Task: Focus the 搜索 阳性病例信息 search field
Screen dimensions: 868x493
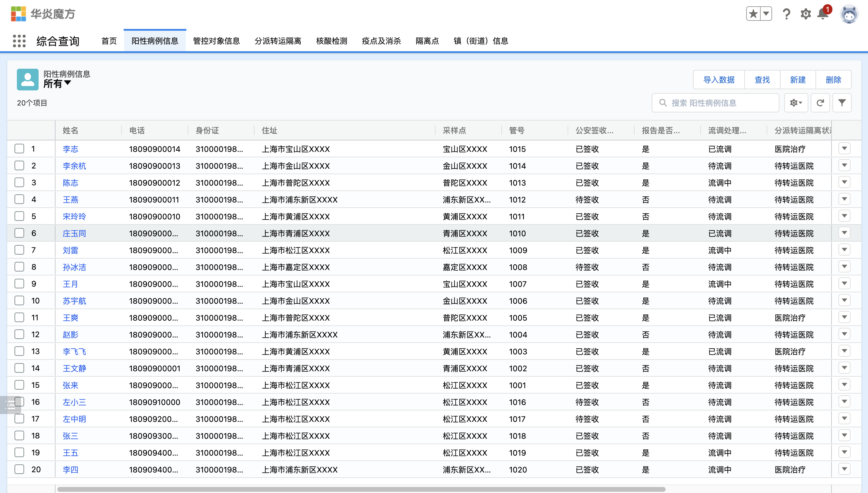Action: (x=715, y=102)
